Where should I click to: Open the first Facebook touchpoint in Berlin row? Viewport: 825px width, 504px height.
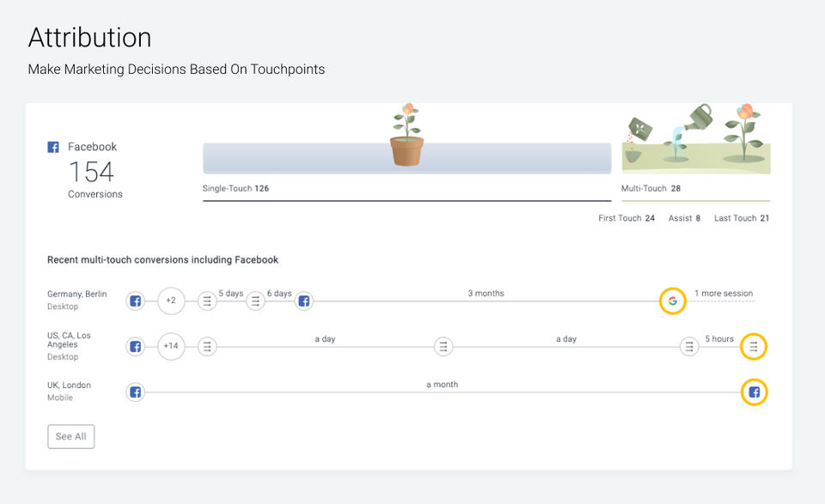135,301
